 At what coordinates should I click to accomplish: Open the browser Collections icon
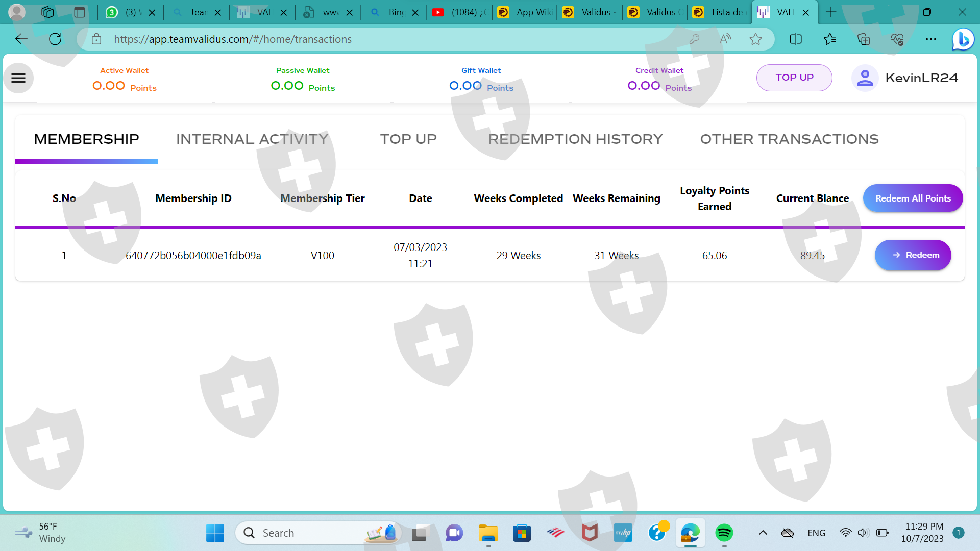864,39
